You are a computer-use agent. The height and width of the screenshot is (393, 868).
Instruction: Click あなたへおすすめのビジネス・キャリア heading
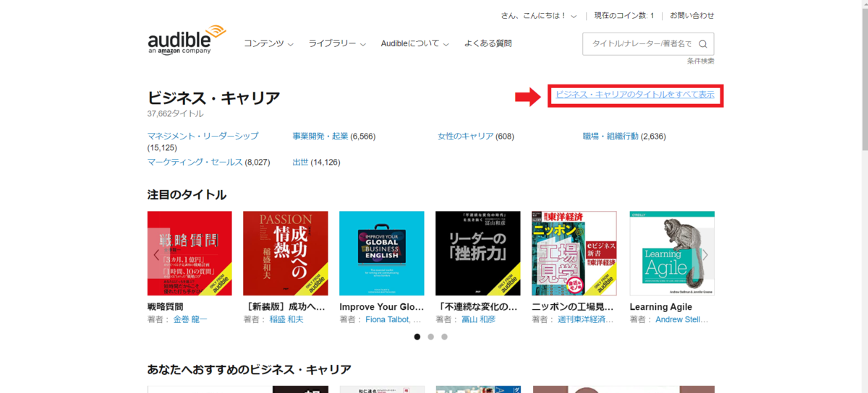pyautogui.click(x=250, y=369)
